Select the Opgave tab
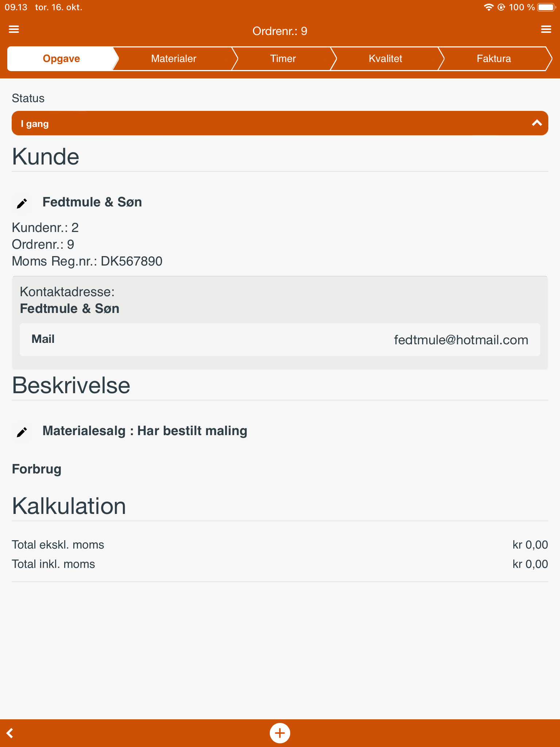 (61, 59)
